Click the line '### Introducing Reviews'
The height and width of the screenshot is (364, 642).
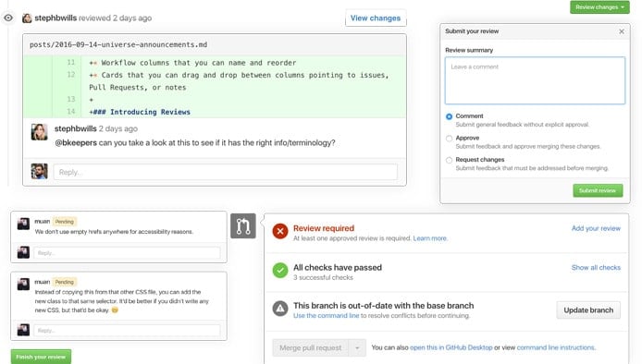coord(140,112)
